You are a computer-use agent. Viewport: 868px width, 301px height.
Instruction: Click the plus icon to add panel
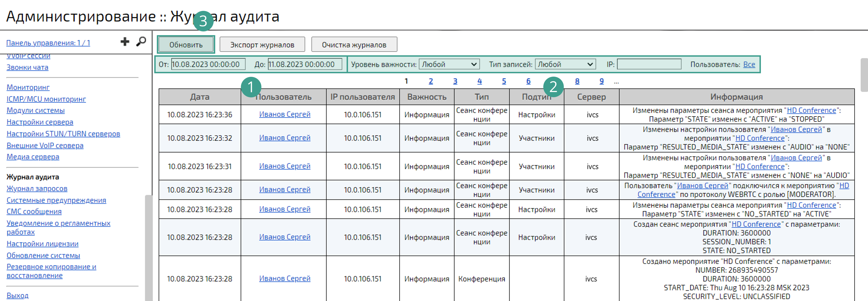click(125, 41)
